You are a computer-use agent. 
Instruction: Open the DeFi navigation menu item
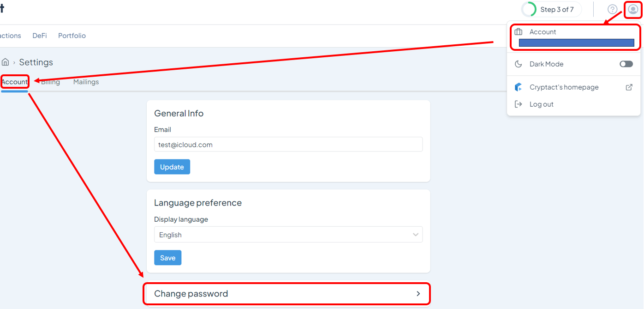(40, 36)
